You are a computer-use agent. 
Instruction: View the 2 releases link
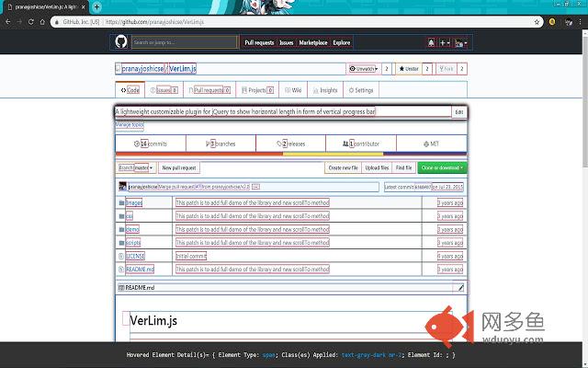290,144
